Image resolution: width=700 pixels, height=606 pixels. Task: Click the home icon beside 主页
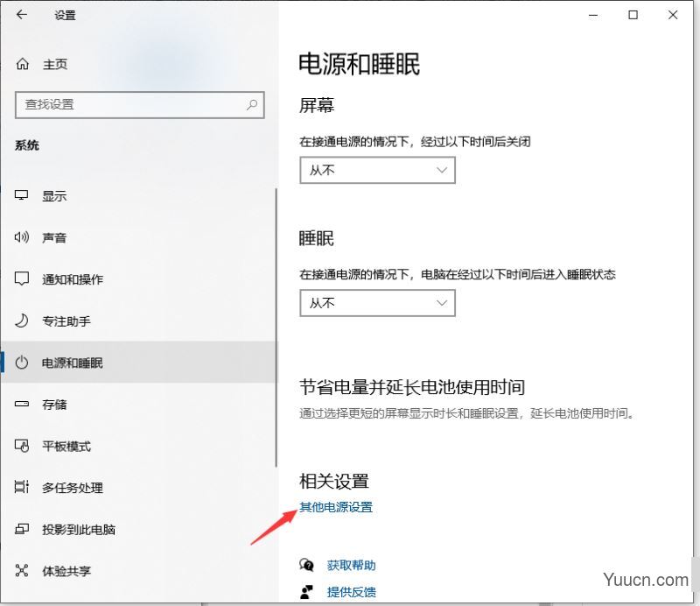(x=23, y=64)
